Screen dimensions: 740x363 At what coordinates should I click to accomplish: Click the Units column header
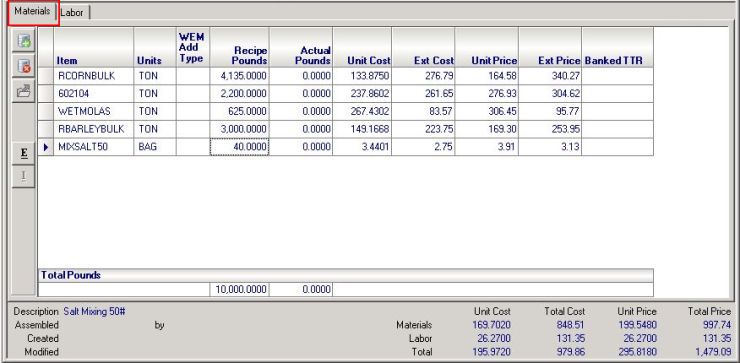pos(155,47)
